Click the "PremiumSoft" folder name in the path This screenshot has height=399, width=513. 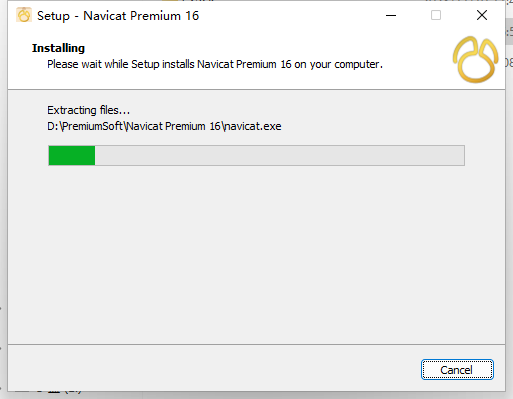[93, 126]
